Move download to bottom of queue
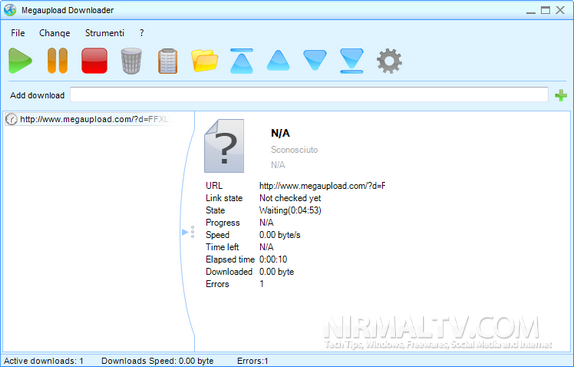Image resolution: width=574 pixels, height=367 pixels. pos(351,61)
